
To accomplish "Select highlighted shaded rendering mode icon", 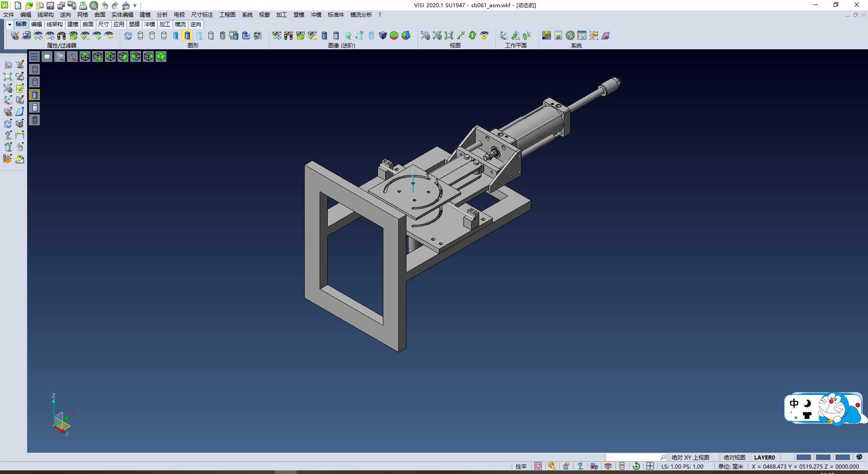I will (x=187, y=36).
